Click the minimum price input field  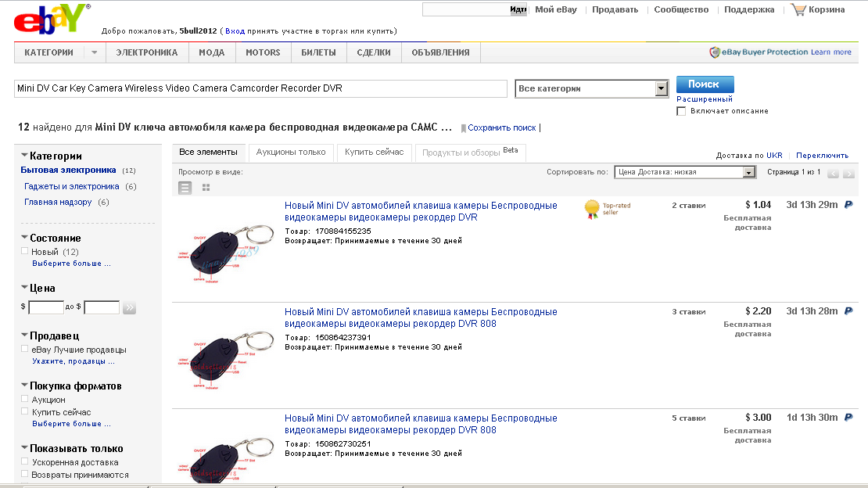click(46, 307)
